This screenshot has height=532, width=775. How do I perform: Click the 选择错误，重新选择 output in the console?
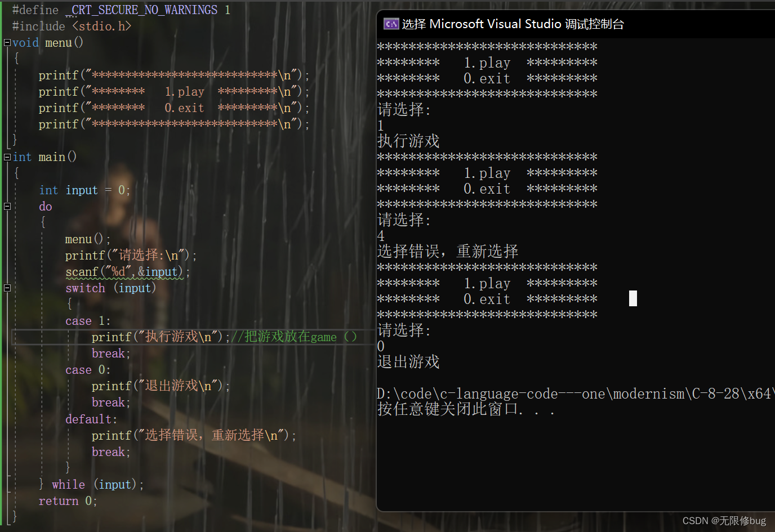(448, 251)
